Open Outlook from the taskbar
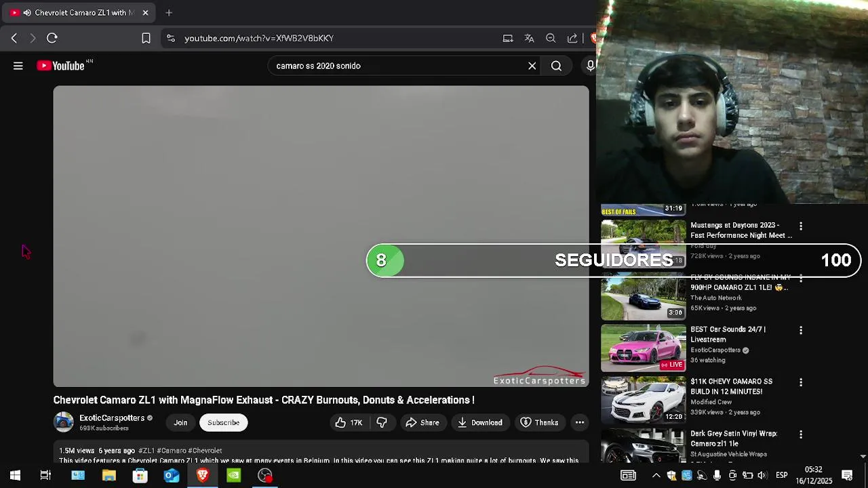Viewport: 868px width, 488px height. tap(172, 476)
